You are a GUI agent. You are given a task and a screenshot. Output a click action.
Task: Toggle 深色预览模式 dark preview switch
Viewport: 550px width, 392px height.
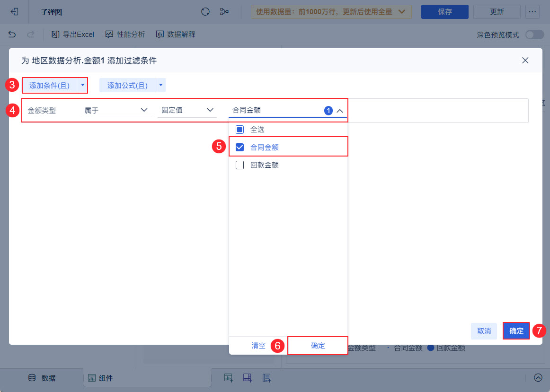click(534, 35)
